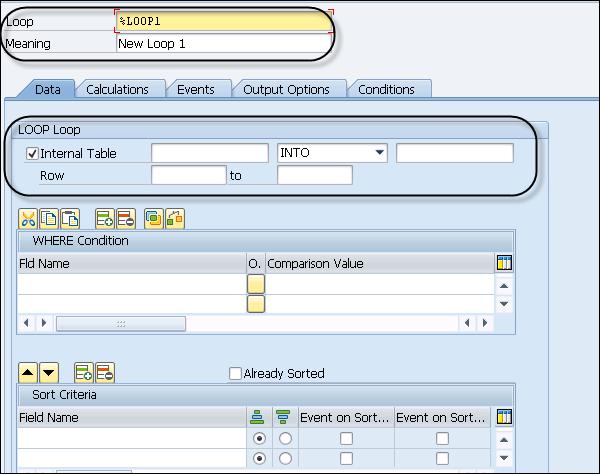Open the INTO dropdown list
The image size is (600, 474).
coord(380,153)
